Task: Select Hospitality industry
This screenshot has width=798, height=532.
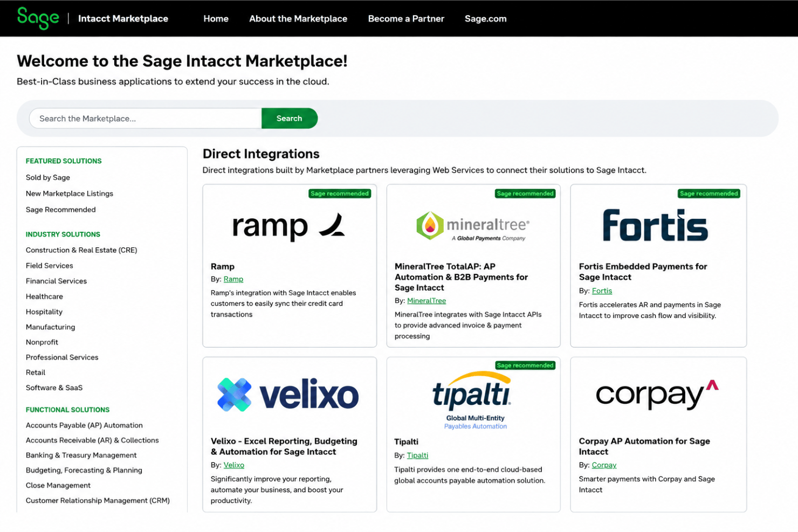Action: coord(44,312)
